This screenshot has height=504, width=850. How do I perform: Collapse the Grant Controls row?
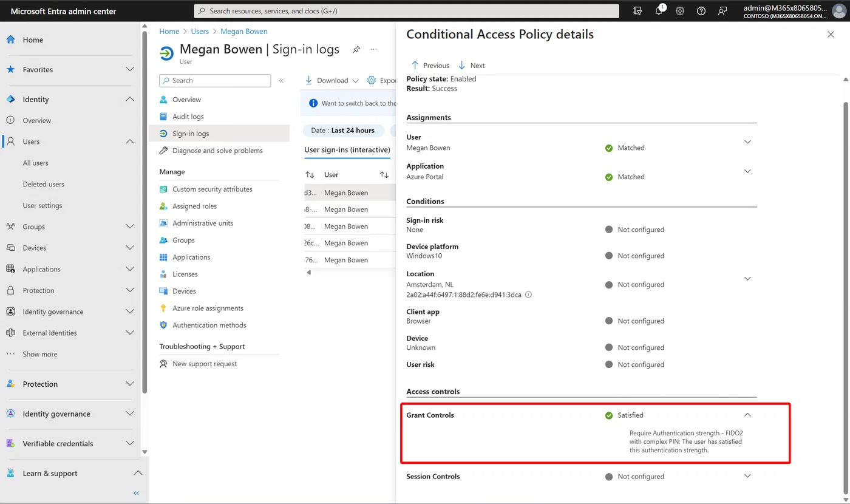tap(747, 415)
